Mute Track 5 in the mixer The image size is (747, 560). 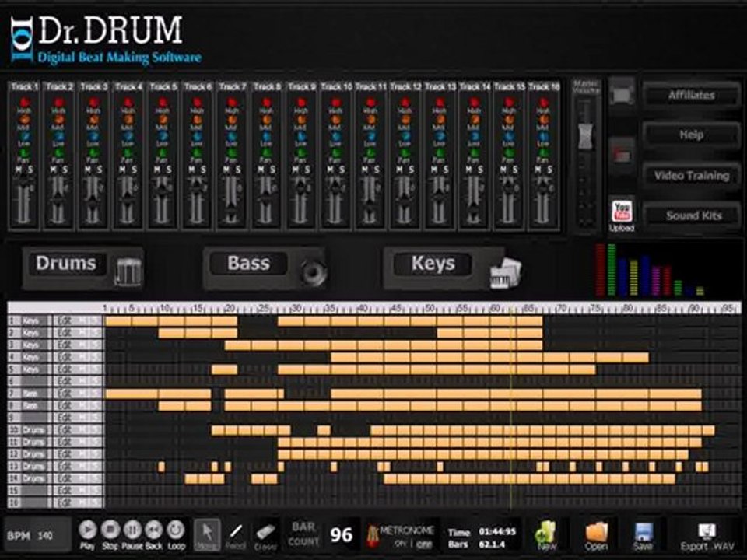(157, 170)
